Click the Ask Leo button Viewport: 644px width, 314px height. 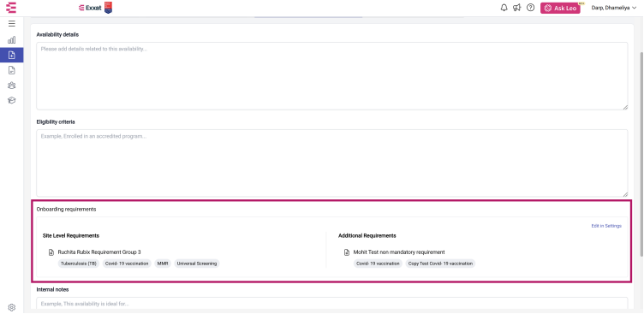pos(560,9)
